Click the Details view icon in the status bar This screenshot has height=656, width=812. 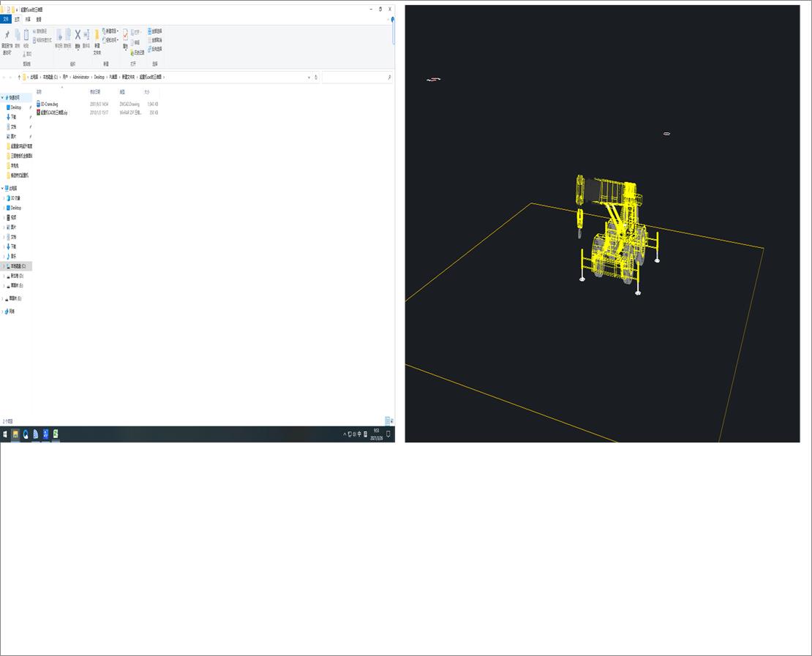(x=387, y=421)
